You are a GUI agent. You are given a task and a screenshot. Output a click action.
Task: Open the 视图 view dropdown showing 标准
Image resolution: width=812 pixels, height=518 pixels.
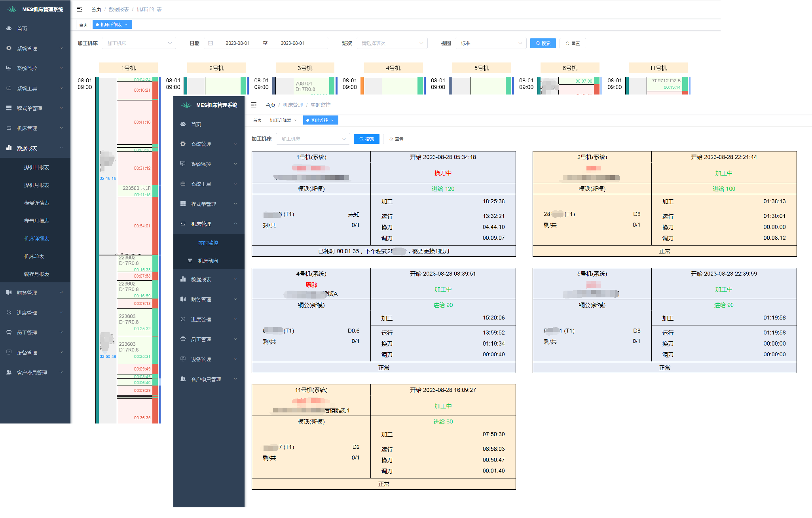(491, 43)
